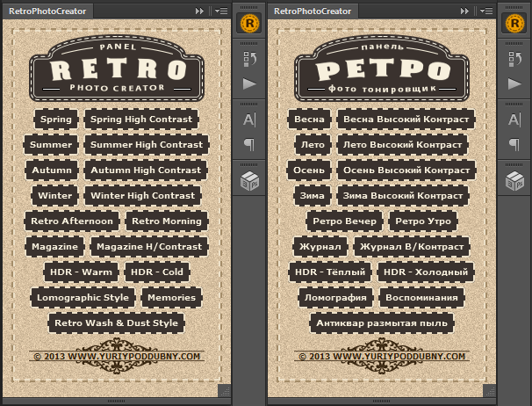Open the History panel icon in the left dock
The height and width of the screenshot is (406, 532).
249,59
